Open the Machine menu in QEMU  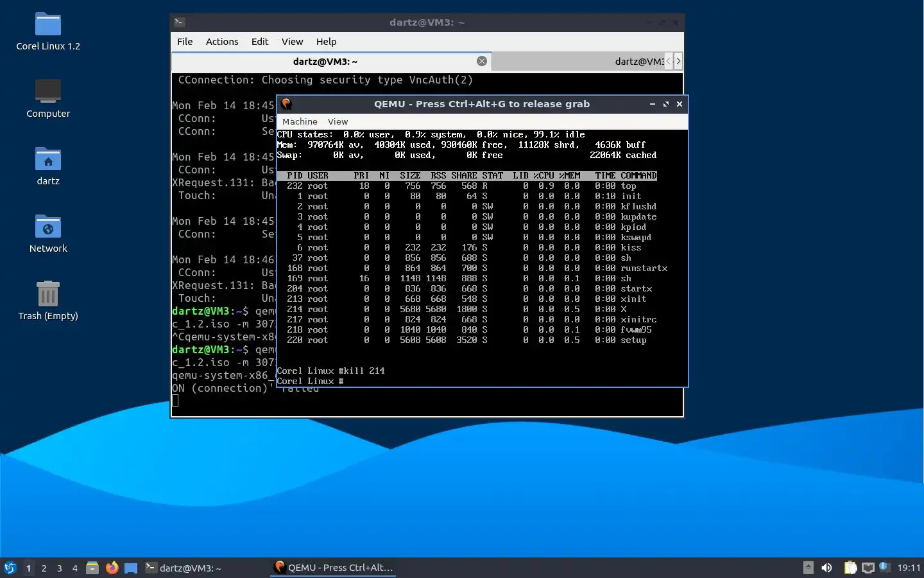point(300,121)
